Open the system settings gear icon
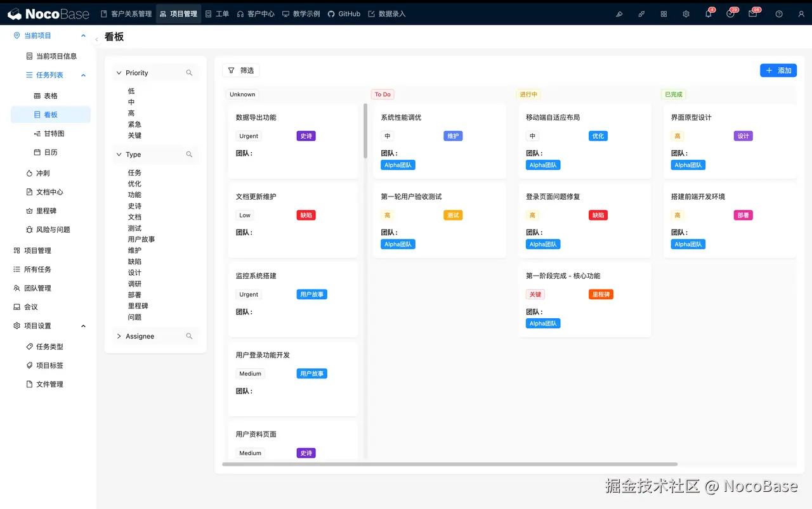Viewport: 812px width, 509px height. (686, 13)
